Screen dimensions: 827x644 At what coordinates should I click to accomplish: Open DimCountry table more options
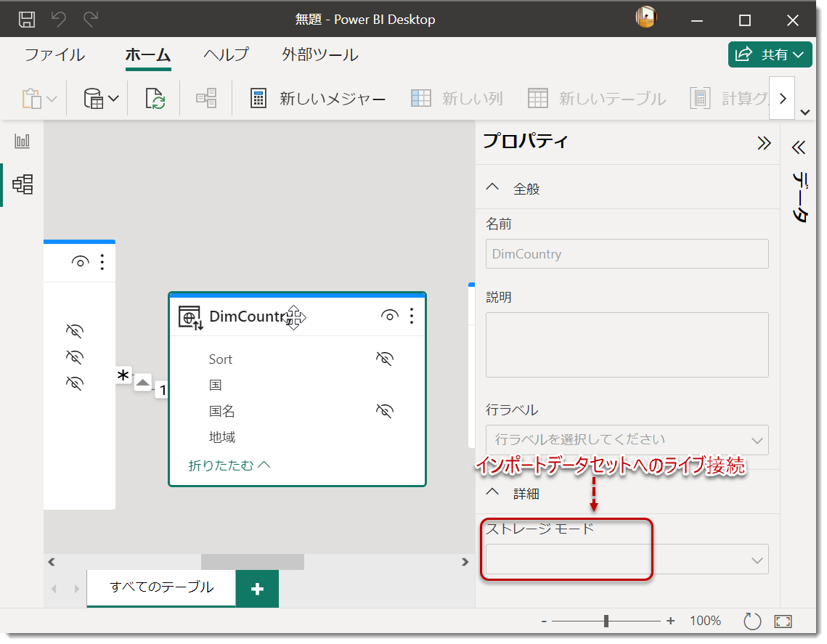click(412, 316)
